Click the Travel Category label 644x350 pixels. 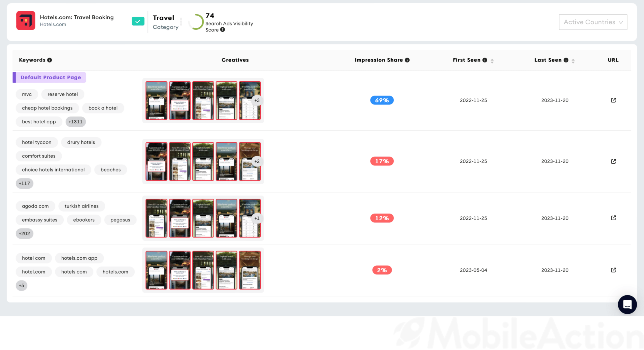coord(166,22)
